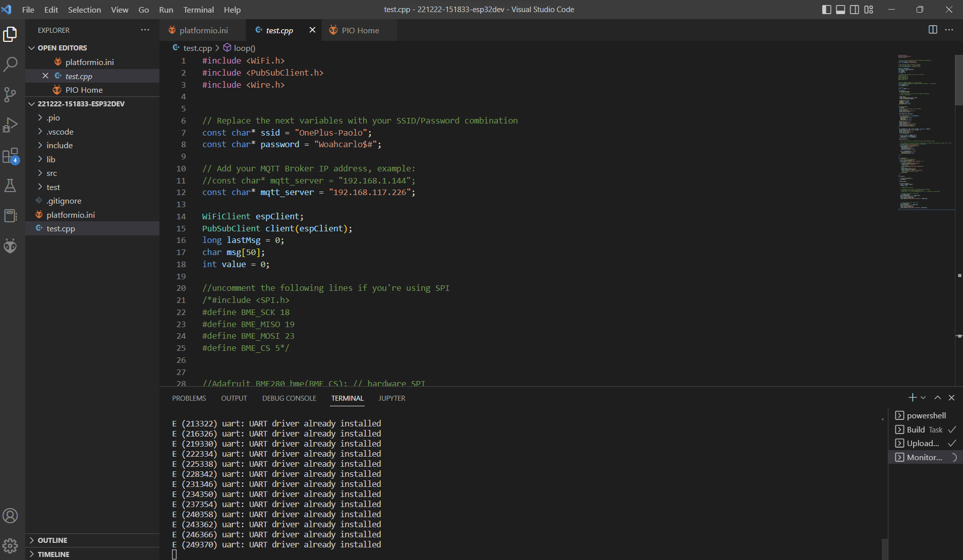
Task: Open the Source Control view
Action: (x=11, y=94)
